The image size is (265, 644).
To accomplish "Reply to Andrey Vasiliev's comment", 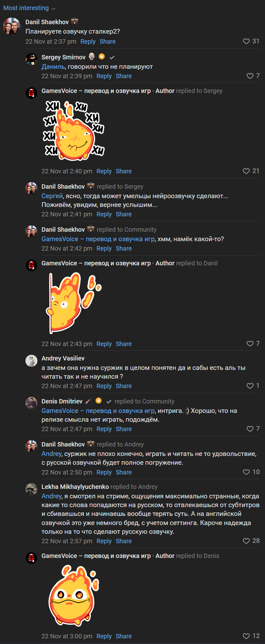I will pyautogui.click(x=104, y=386).
